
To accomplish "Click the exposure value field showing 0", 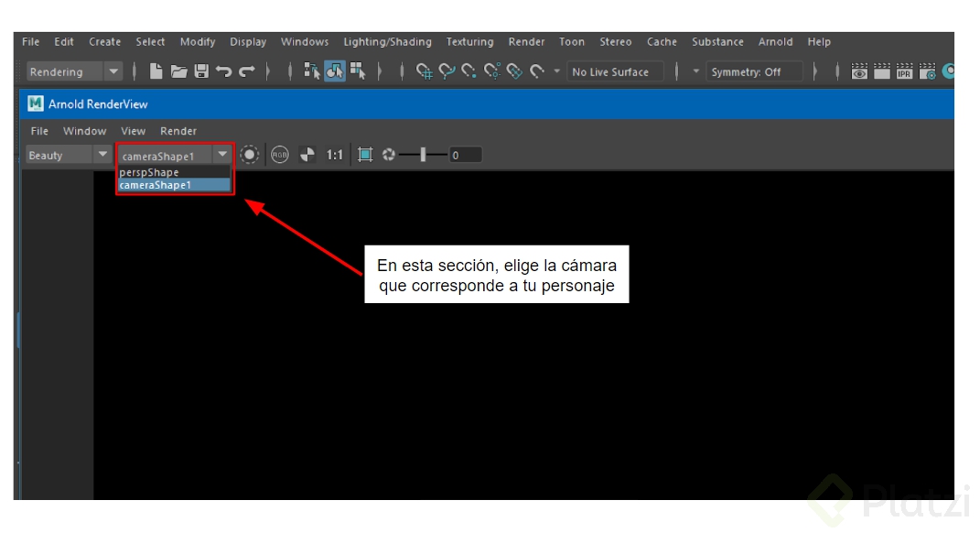I will click(x=465, y=155).
